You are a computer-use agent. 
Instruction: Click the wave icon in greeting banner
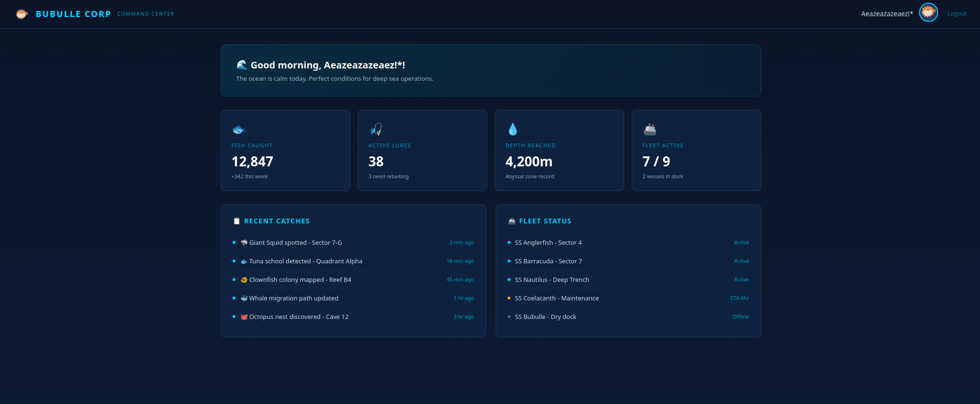tap(242, 65)
